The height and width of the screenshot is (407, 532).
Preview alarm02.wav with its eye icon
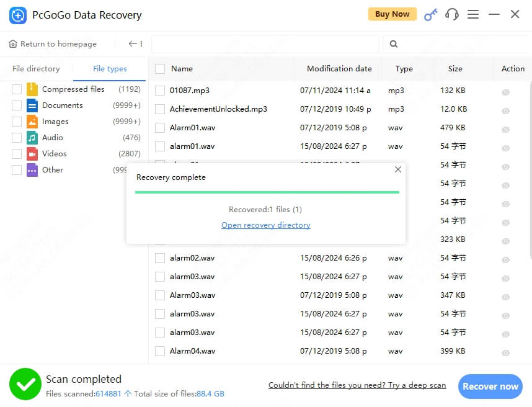click(505, 260)
